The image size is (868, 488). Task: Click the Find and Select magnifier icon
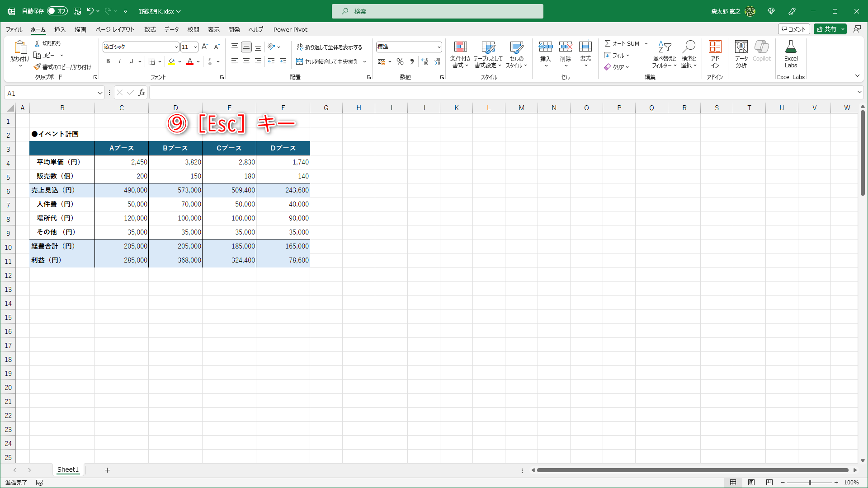pos(689,47)
